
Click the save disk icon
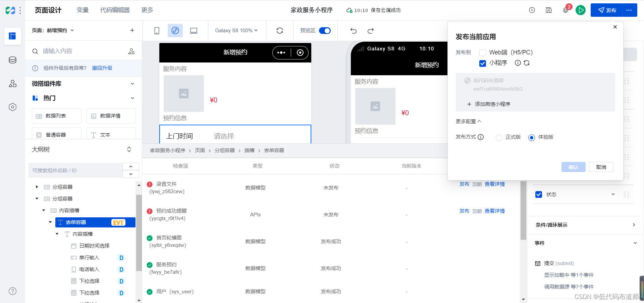click(x=549, y=10)
